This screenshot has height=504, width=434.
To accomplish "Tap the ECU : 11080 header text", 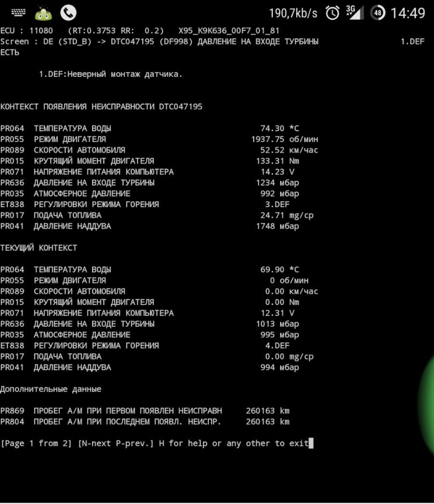I will coord(27,31).
